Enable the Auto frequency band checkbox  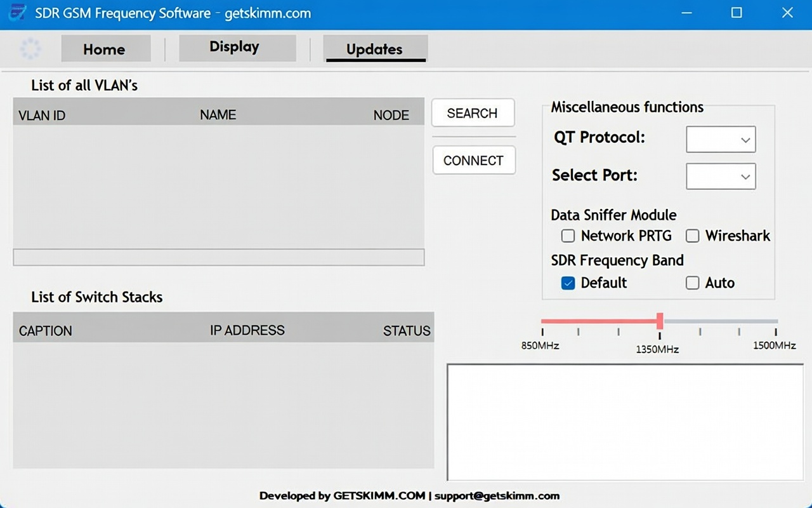[x=693, y=283]
